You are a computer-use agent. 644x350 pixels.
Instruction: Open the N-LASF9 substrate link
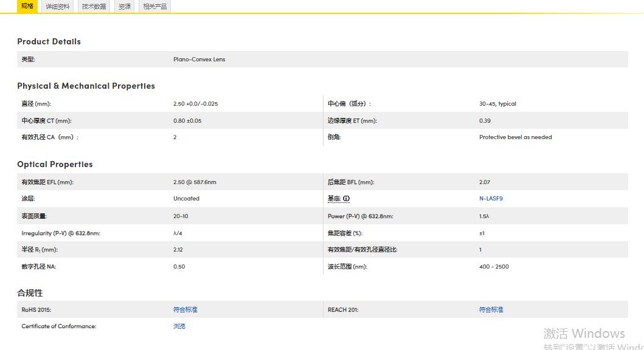coord(491,199)
